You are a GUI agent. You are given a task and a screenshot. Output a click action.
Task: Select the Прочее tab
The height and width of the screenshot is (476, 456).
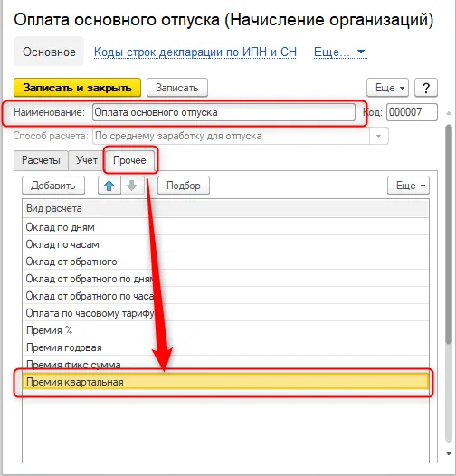[x=129, y=160]
